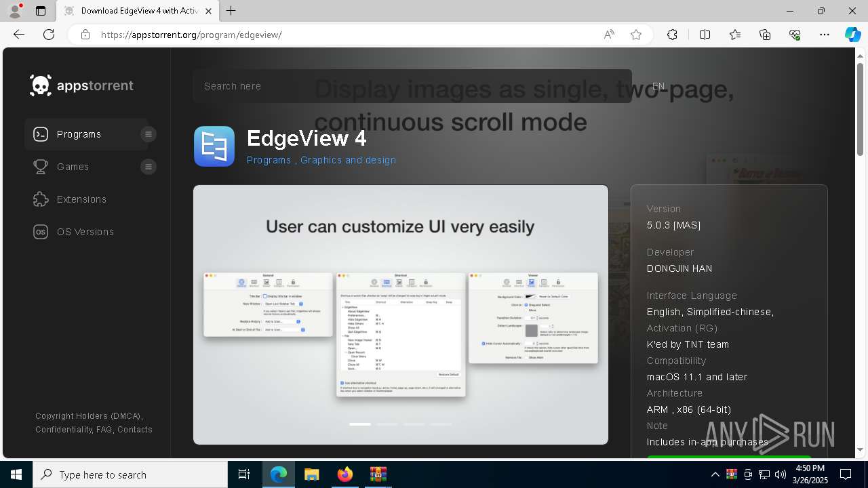View site information lock icon

coord(85,35)
